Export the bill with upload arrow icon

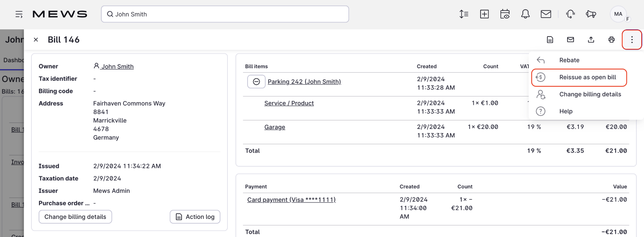(591, 40)
